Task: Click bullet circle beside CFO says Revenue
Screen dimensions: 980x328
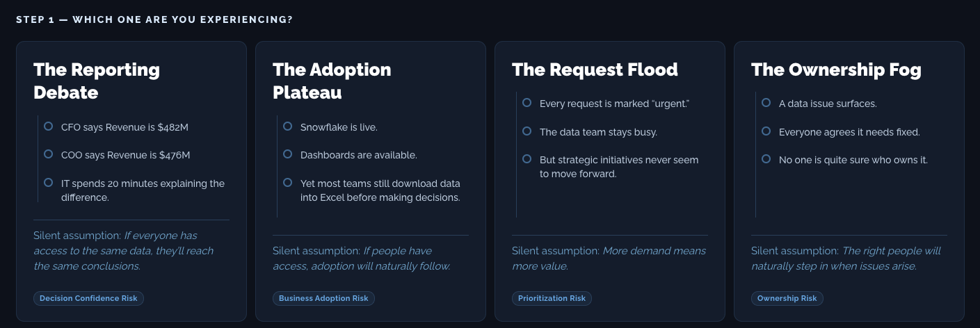Action: (x=48, y=126)
